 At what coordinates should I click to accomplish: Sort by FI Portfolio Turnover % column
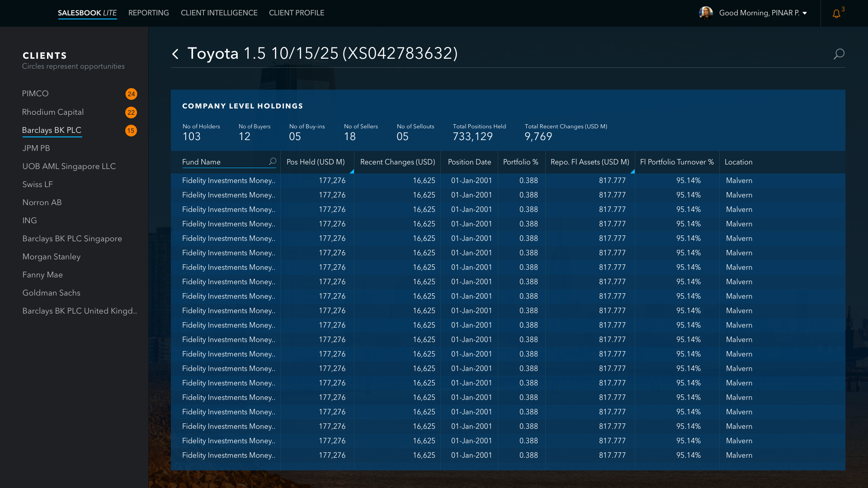pos(677,162)
